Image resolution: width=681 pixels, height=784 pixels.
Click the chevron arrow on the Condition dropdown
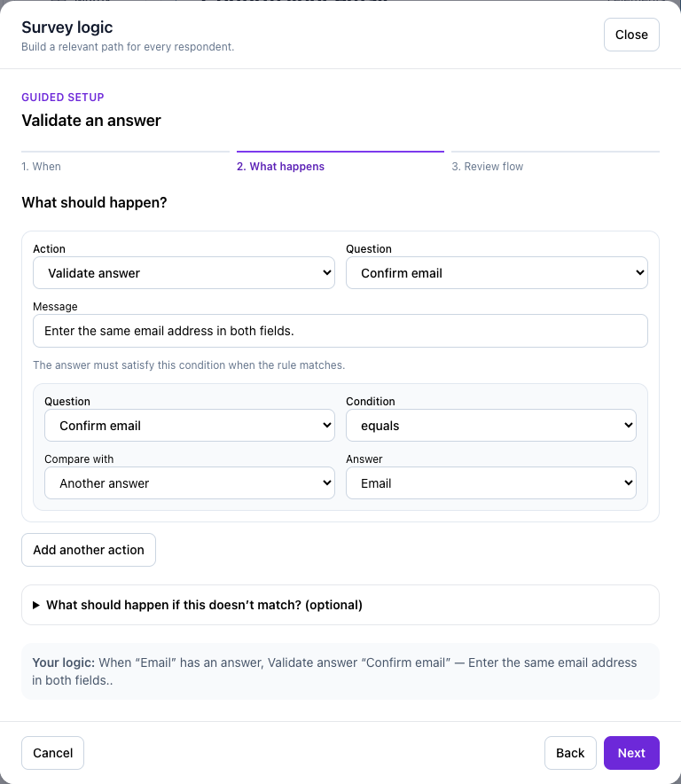tap(629, 425)
